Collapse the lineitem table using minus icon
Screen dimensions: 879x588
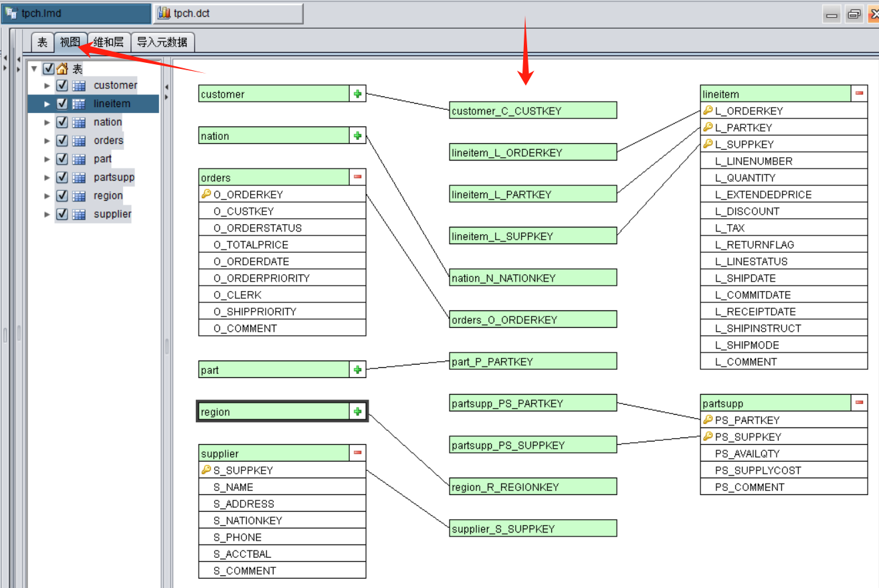[859, 94]
